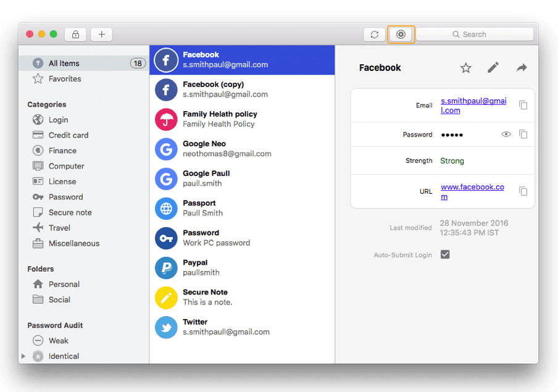Select the Computer category

(83, 166)
